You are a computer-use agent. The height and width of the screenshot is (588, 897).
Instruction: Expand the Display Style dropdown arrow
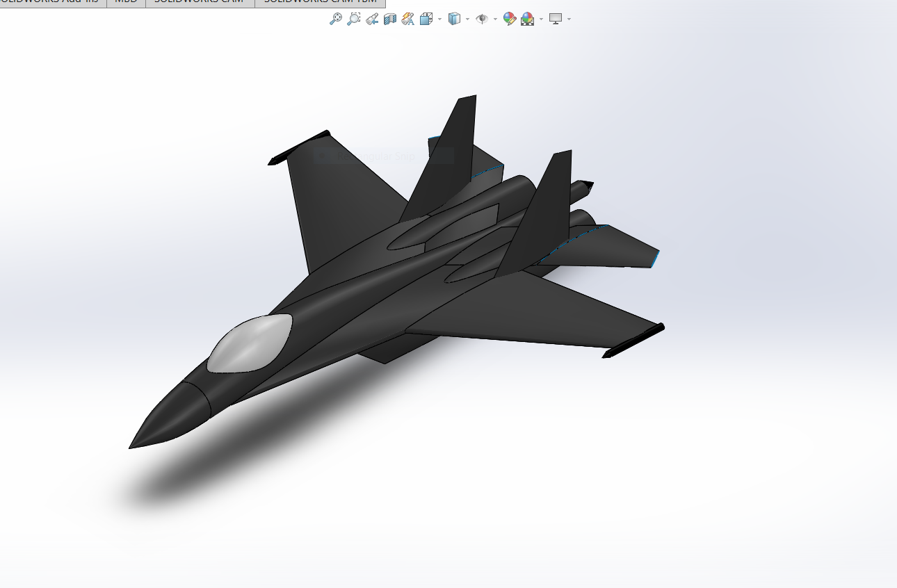pyautogui.click(x=467, y=19)
